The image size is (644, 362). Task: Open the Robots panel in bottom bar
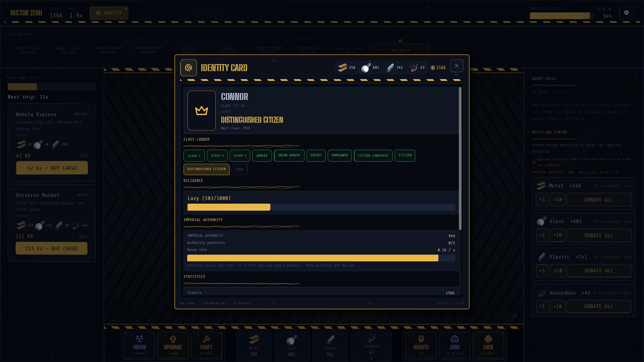[x=421, y=345]
